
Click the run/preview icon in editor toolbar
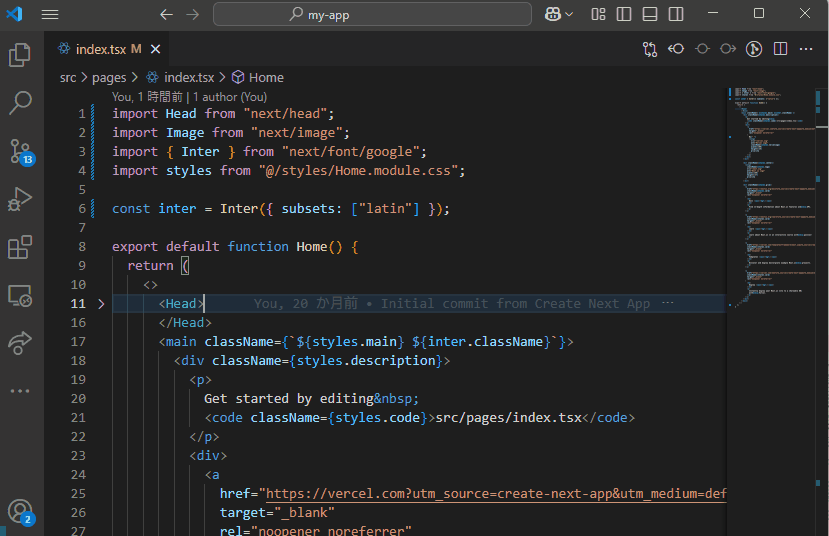click(x=754, y=49)
